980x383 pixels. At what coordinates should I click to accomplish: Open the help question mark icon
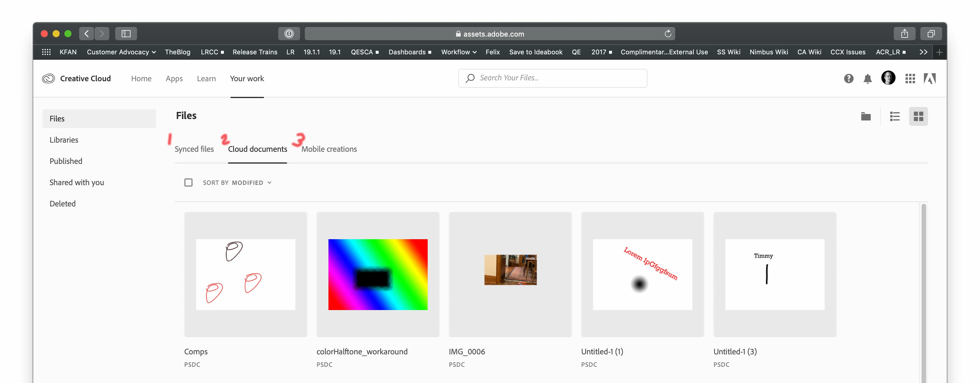point(848,78)
